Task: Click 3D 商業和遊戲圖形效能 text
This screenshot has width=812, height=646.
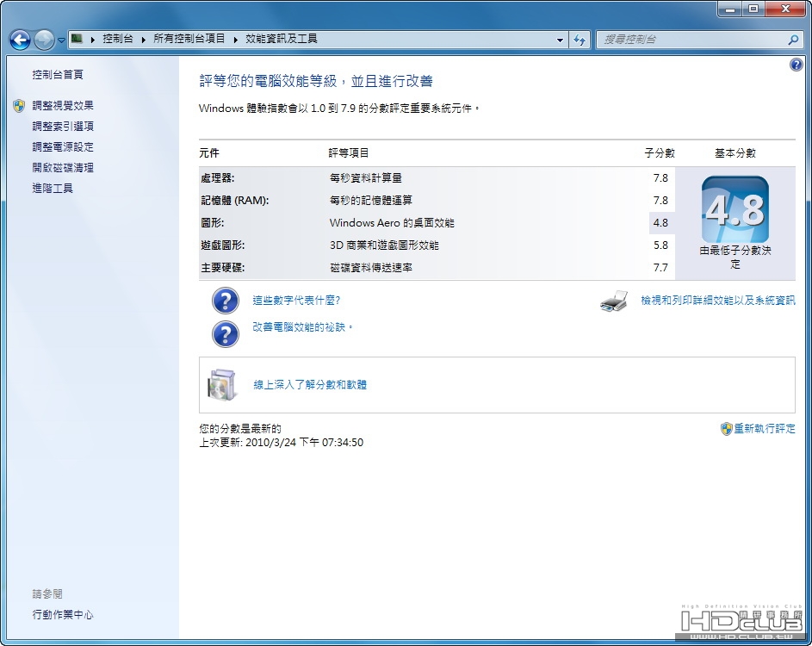Action: point(384,245)
